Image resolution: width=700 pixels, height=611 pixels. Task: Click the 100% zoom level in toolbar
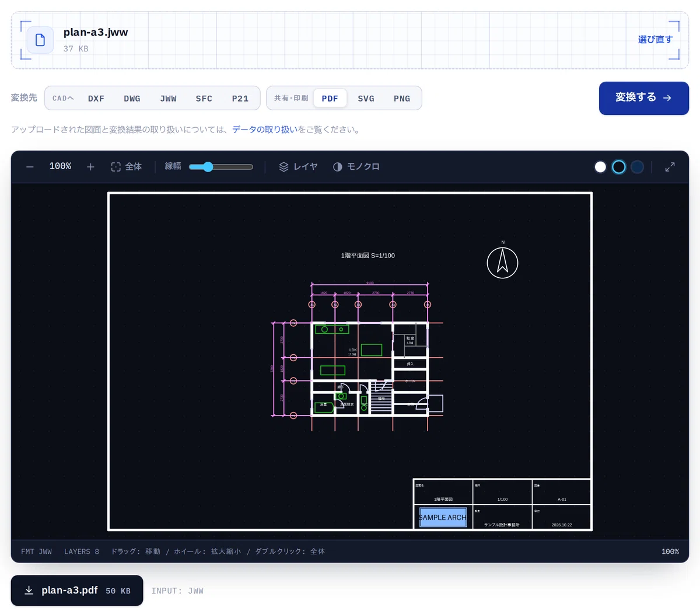pos(60,166)
